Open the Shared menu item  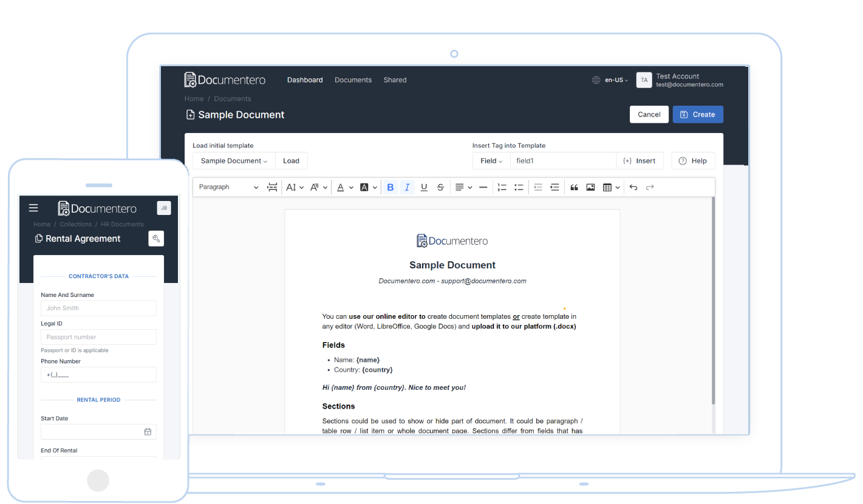(395, 80)
